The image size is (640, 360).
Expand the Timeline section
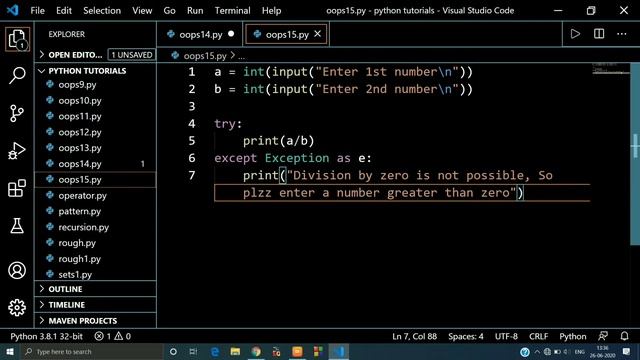(96, 305)
